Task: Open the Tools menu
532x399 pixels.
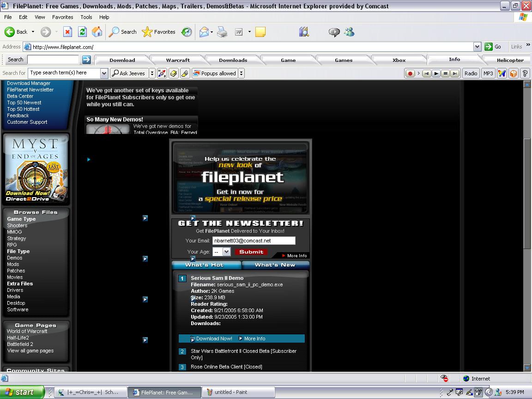Action: click(86, 17)
